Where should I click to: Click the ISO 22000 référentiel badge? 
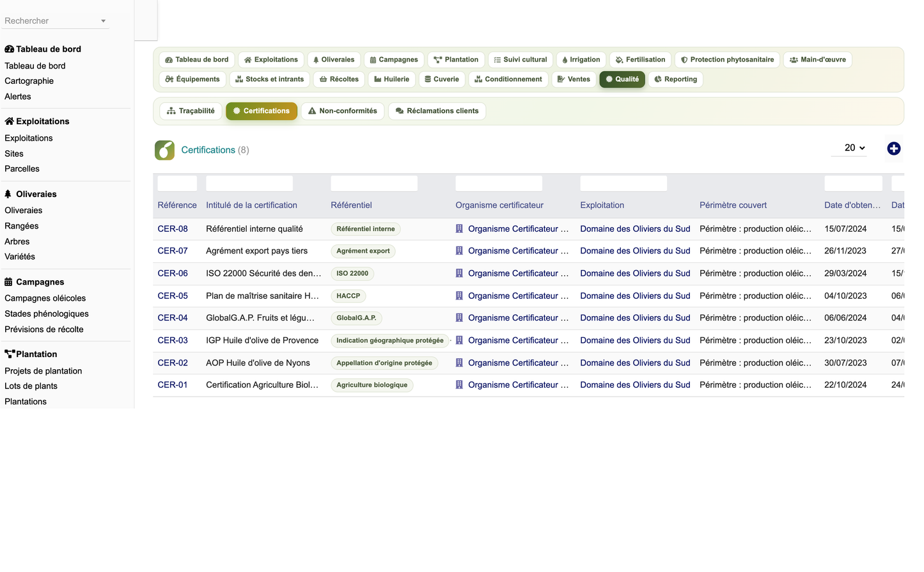pos(352,273)
